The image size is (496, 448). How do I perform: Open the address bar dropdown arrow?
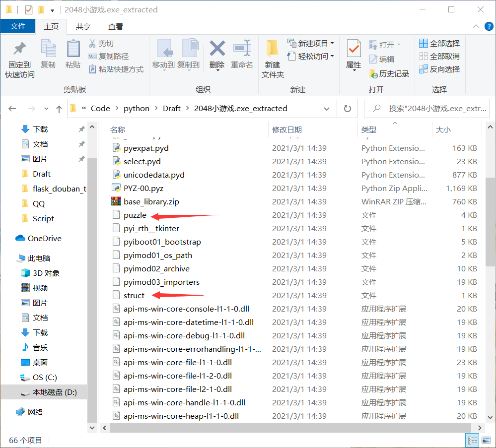326,108
